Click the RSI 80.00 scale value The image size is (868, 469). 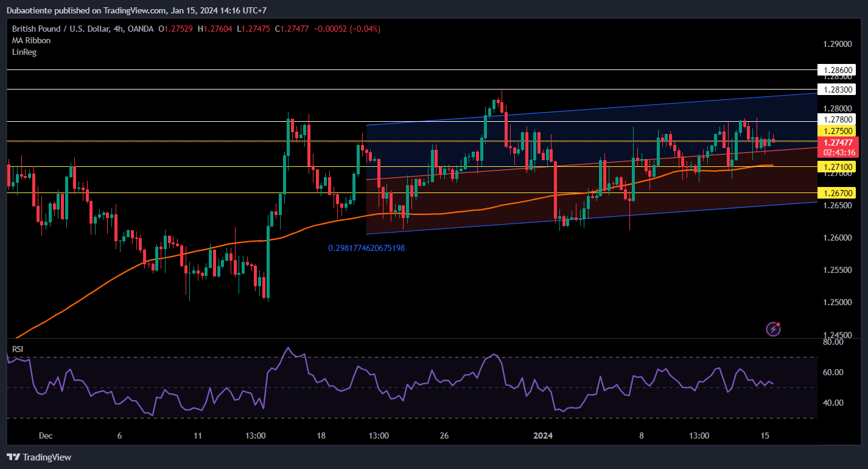833,342
